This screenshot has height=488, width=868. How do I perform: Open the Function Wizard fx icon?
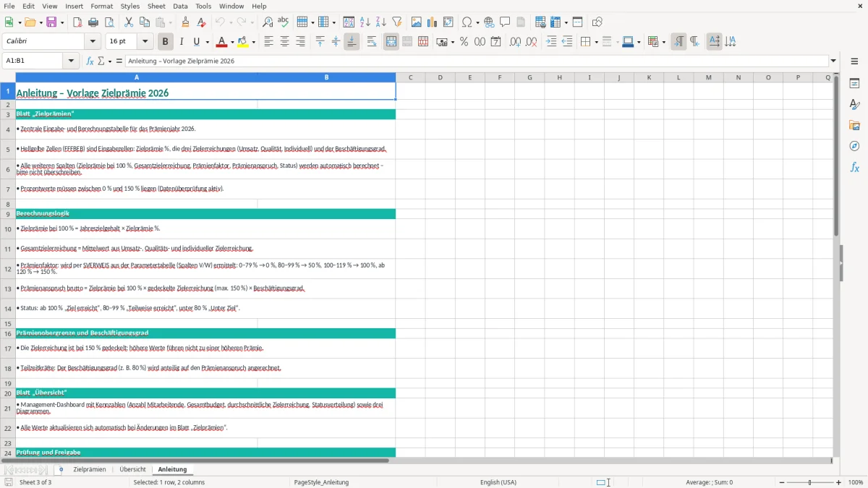click(x=90, y=61)
